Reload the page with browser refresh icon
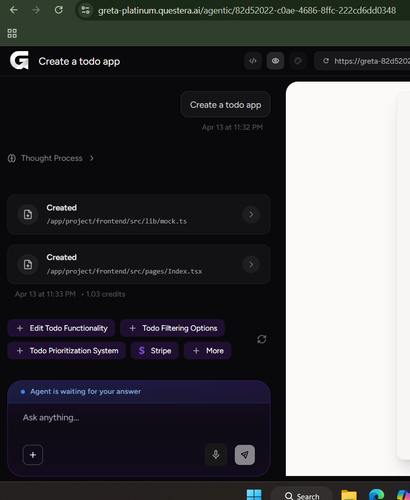The height and width of the screenshot is (500, 410). [x=59, y=10]
